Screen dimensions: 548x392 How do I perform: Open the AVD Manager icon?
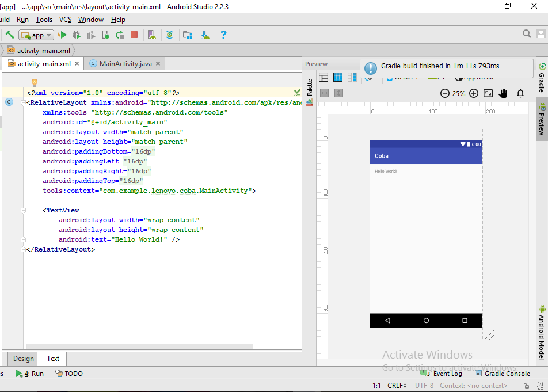point(151,35)
